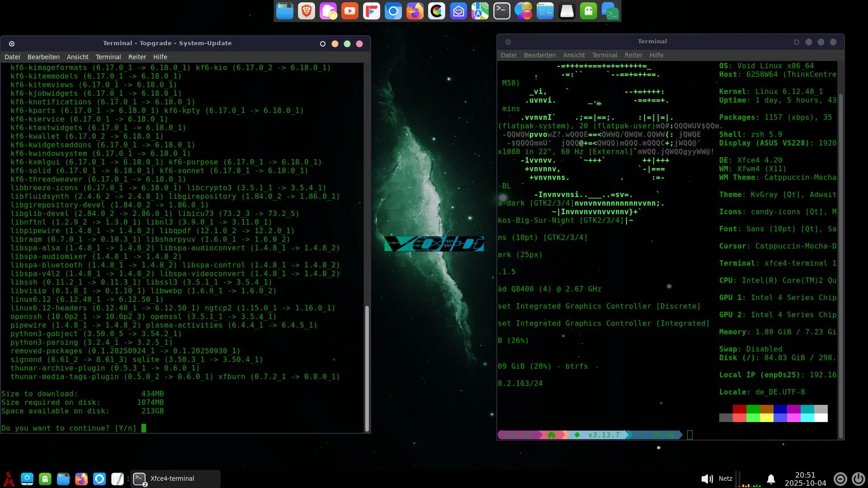Screen dimensions: 868x488
Task: Open the Firefox icon in top dock
Action: pyautogui.click(x=415, y=11)
